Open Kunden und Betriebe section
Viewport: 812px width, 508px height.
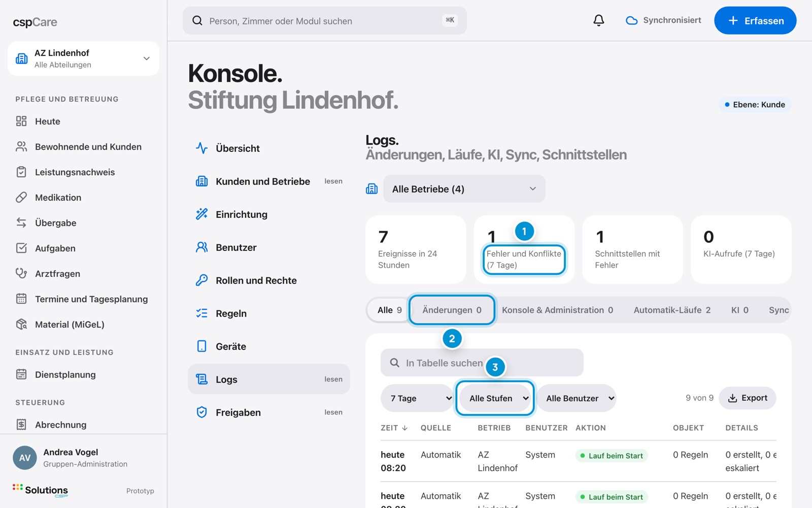pos(269,181)
